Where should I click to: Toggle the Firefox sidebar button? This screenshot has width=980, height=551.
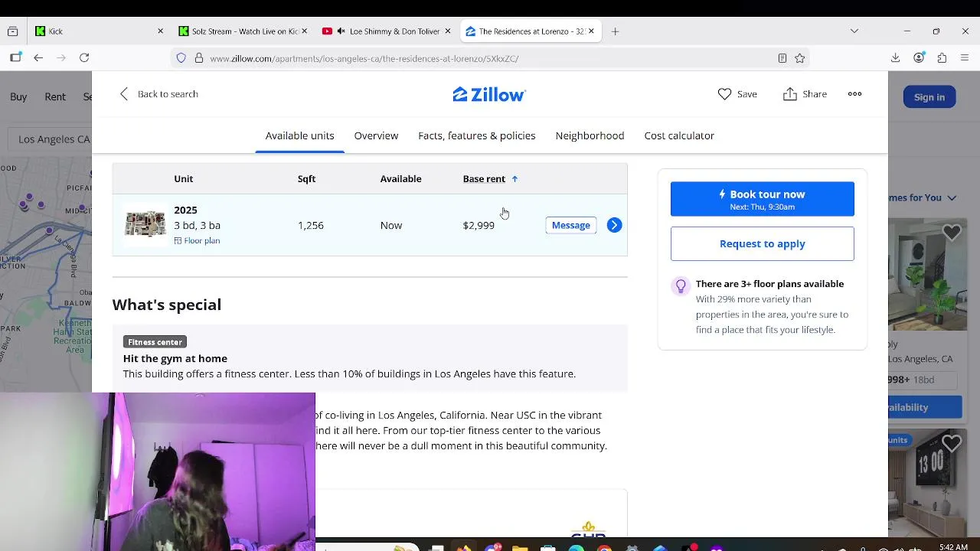tap(16, 57)
